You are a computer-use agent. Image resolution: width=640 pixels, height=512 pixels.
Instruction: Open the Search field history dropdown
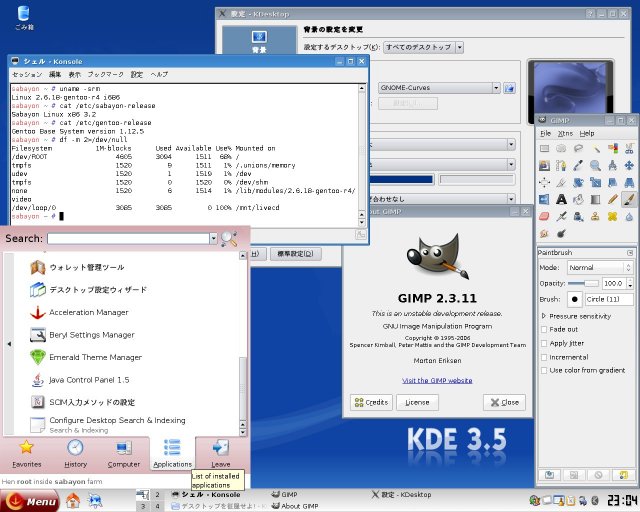tap(213, 238)
